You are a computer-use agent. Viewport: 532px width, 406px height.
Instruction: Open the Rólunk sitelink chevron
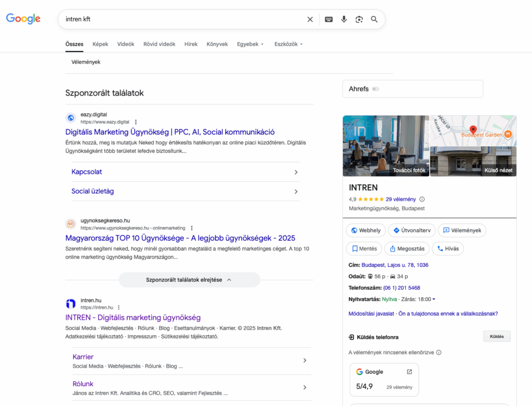click(x=304, y=388)
